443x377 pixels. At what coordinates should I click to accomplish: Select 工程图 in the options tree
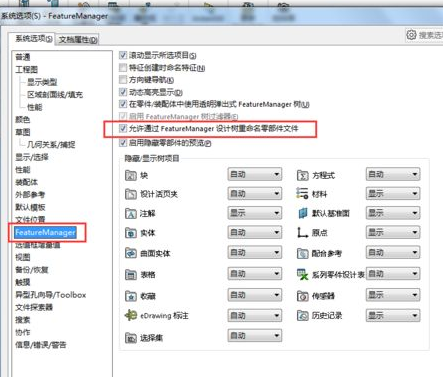click(x=27, y=69)
